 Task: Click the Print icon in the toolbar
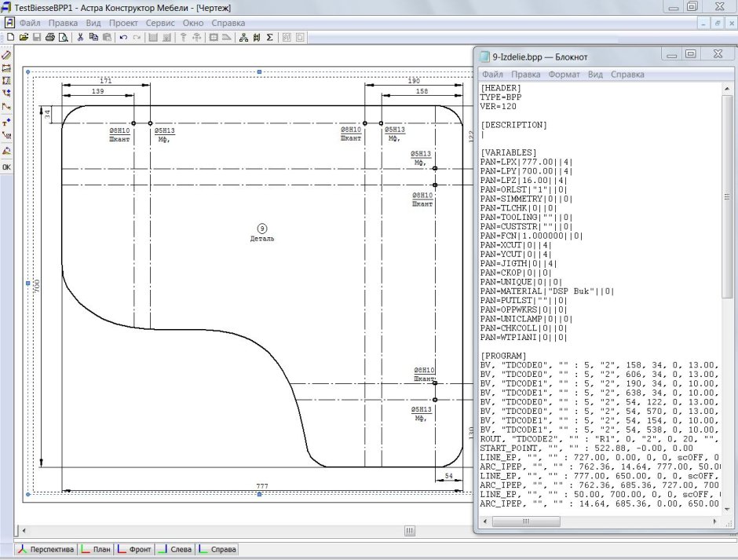point(50,37)
